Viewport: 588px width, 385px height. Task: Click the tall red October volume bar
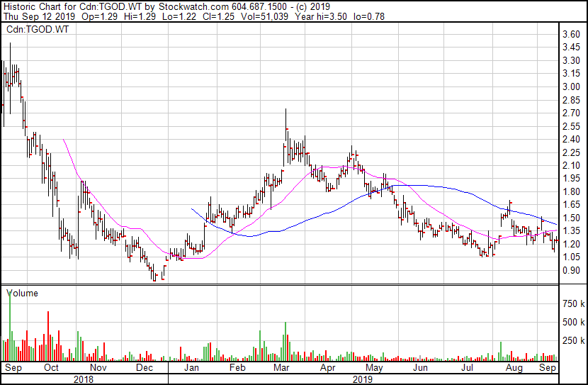coord(48,336)
